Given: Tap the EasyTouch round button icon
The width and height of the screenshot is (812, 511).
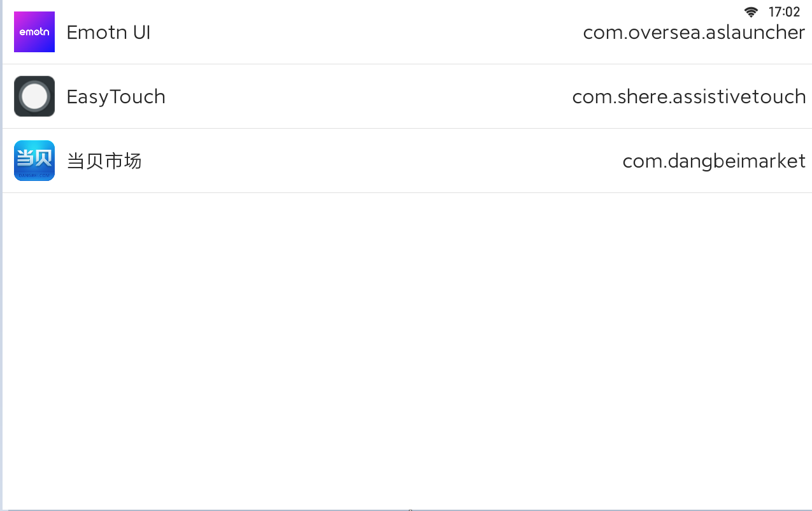Looking at the screenshot, I should tap(34, 96).
